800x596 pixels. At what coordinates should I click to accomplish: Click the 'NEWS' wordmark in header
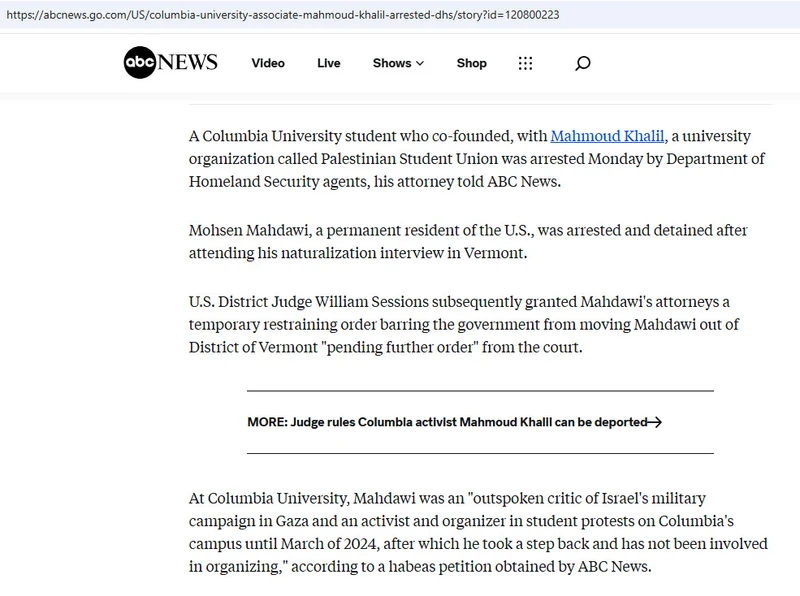tap(188, 62)
